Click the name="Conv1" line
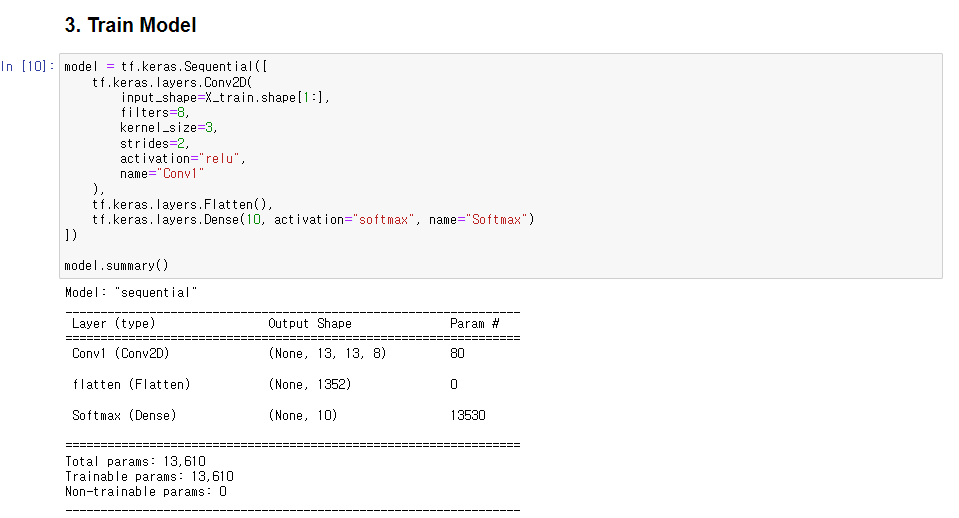Screen dimensions: 959x518 pos(162,174)
